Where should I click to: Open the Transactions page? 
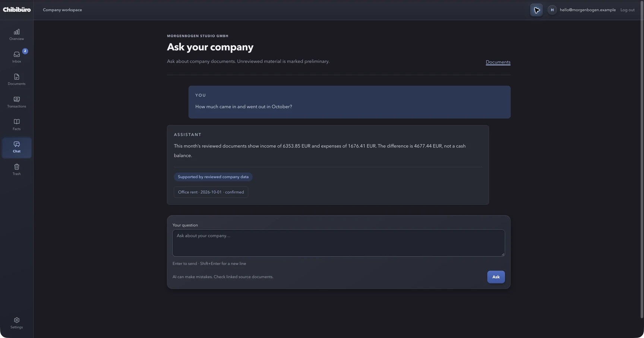pyautogui.click(x=16, y=102)
